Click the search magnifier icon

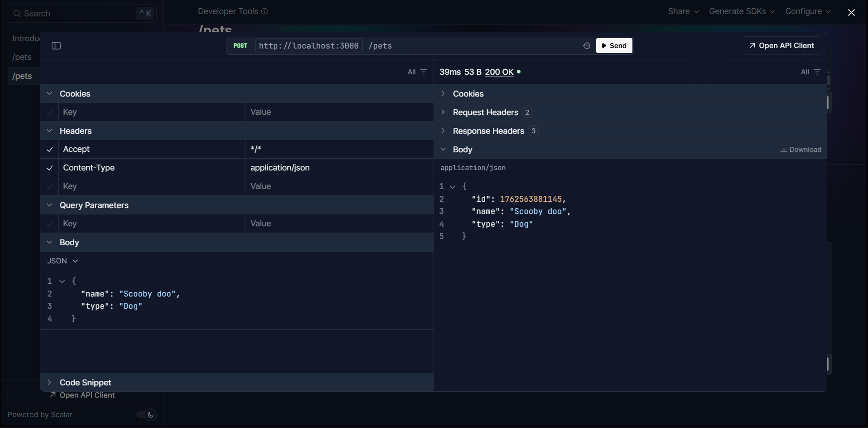pyautogui.click(x=17, y=14)
